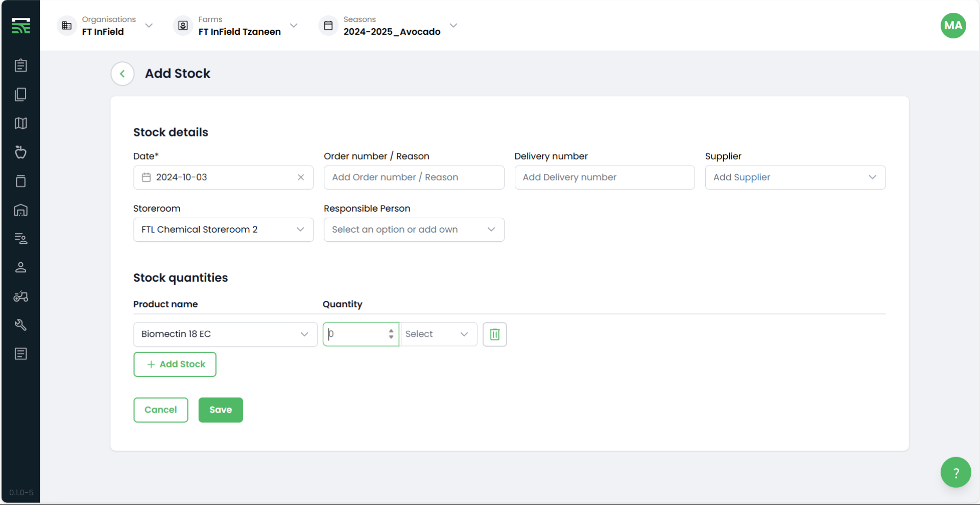Click the Organisations building icon
Screen dimensions: 980x505
(67, 26)
